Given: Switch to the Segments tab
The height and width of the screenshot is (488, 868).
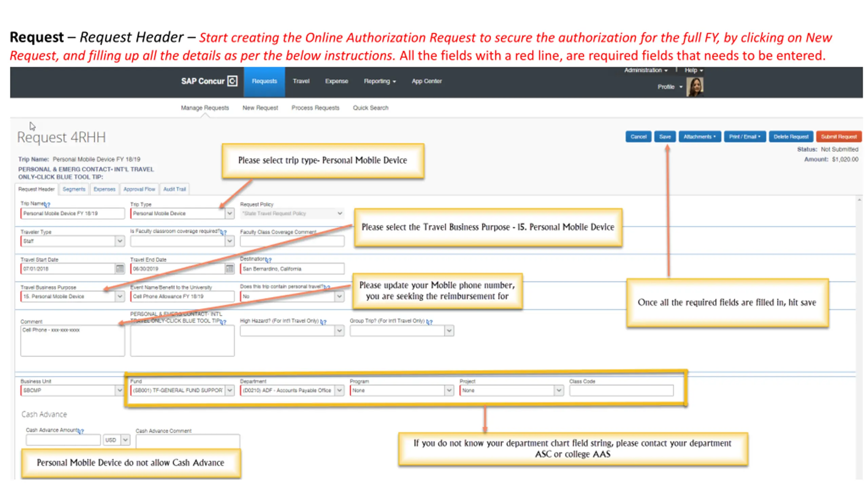Looking at the screenshot, I should (74, 189).
